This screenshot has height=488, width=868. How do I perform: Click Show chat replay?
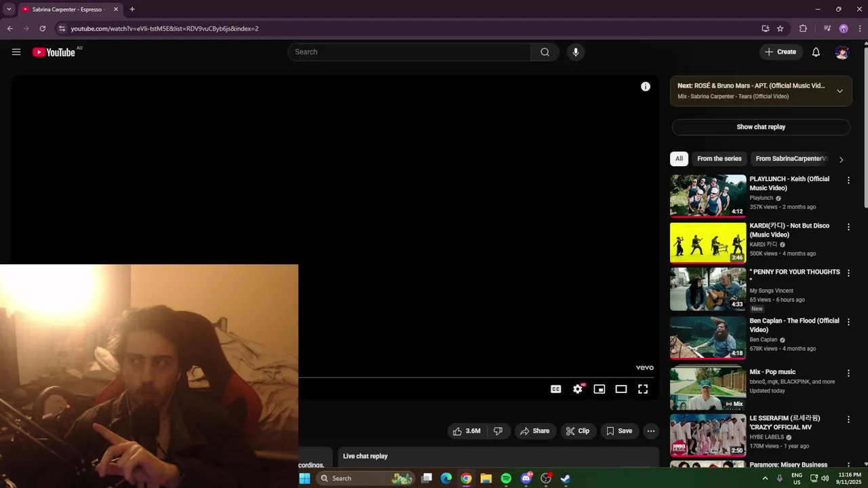click(761, 127)
